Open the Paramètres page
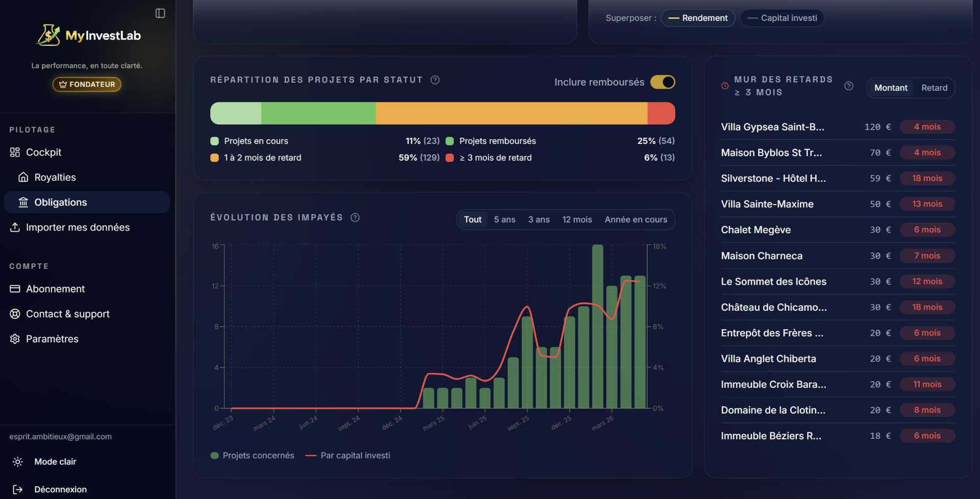Viewport: 980px width, 499px height. (x=87, y=339)
